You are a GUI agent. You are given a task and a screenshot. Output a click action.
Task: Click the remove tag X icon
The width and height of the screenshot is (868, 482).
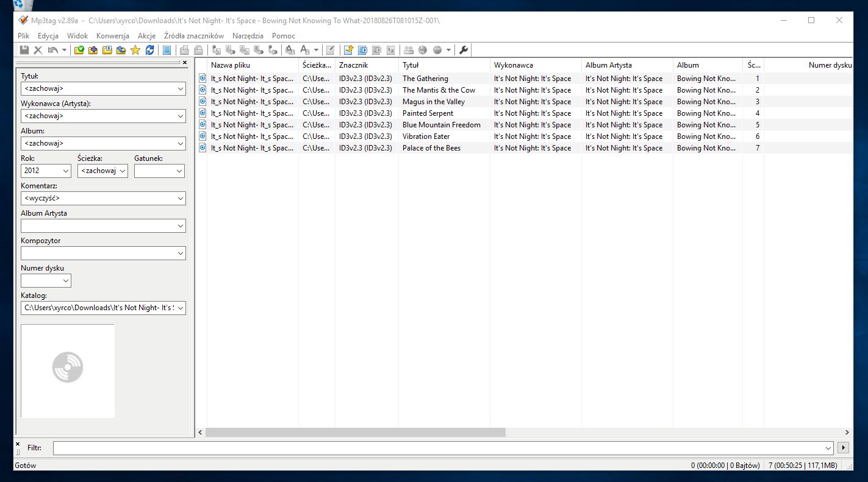38,50
